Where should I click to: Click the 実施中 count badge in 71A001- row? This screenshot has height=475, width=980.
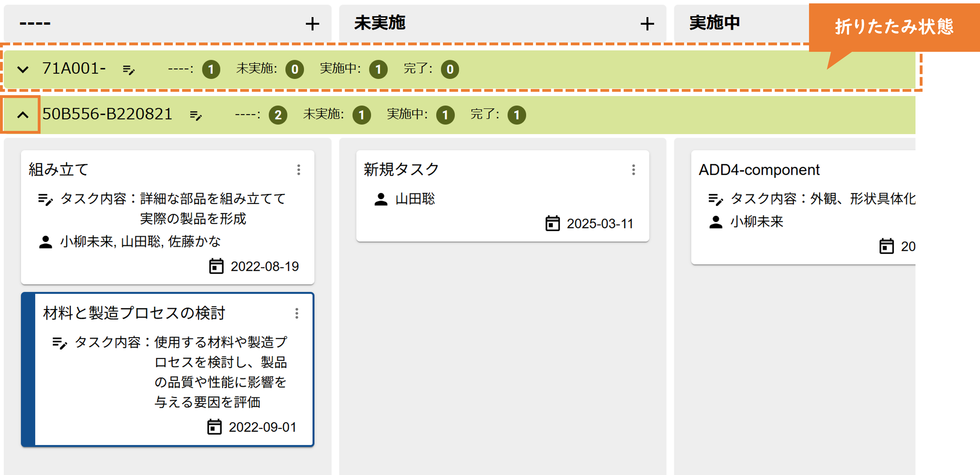point(378,70)
